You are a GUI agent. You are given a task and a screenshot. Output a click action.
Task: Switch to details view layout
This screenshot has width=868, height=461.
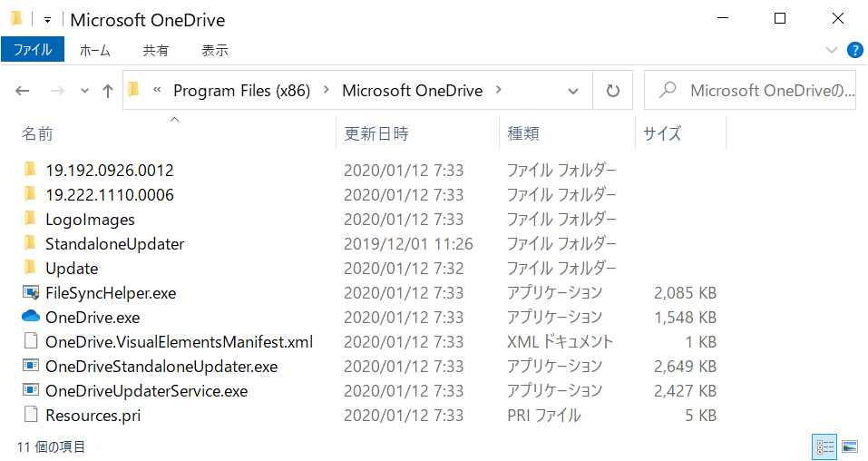pyautogui.click(x=824, y=447)
